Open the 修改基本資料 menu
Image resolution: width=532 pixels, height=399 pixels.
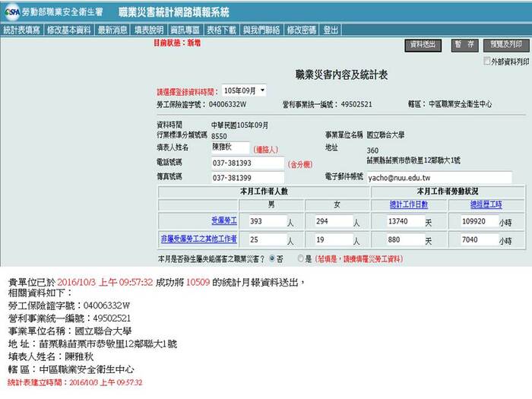click(69, 30)
